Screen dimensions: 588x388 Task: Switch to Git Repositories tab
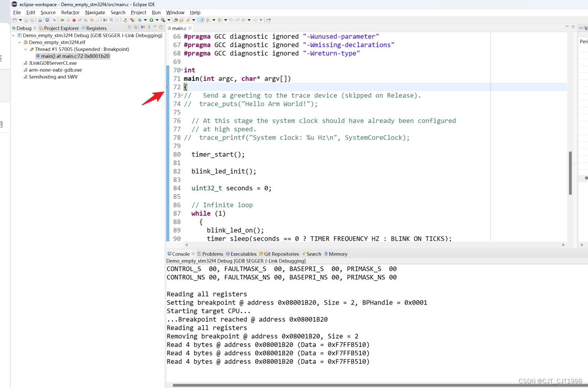tap(279, 254)
